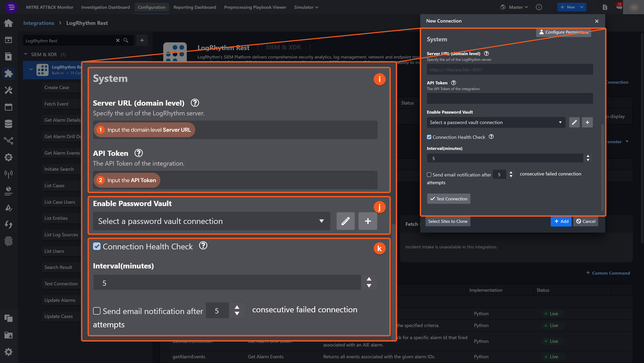Click the Integrations breadcrumb link
The height and width of the screenshot is (363, 644).
click(39, 23)
